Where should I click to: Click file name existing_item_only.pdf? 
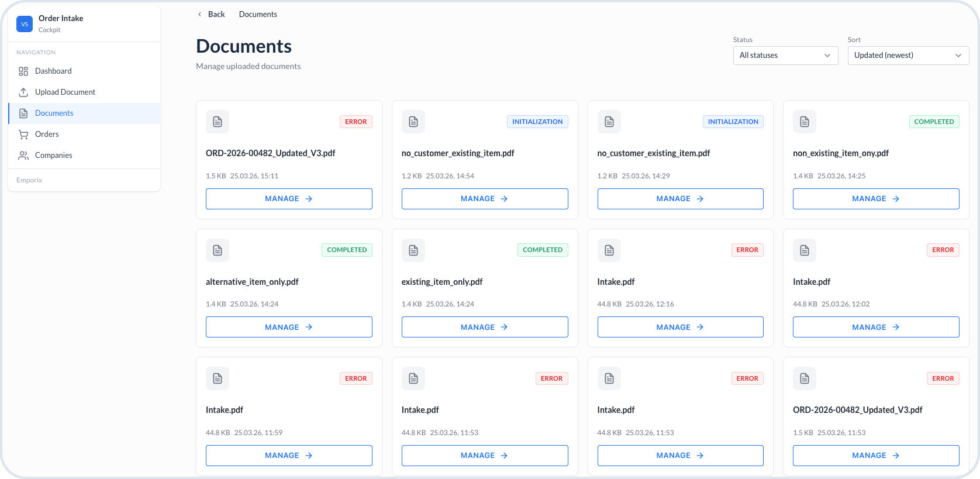pyautogui.click(x=442, y=282)
